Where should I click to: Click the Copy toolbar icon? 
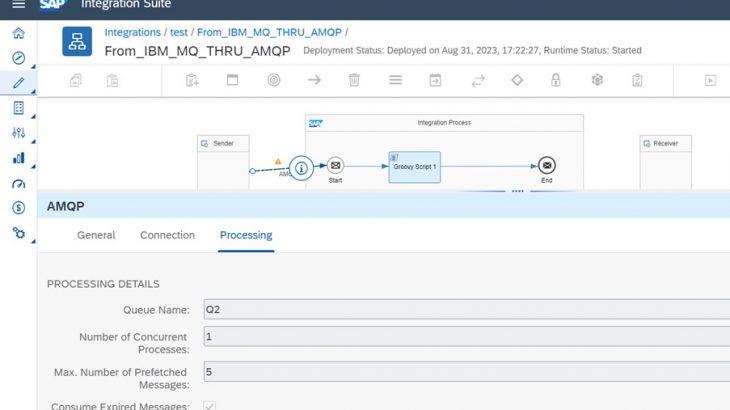point(76,81)
